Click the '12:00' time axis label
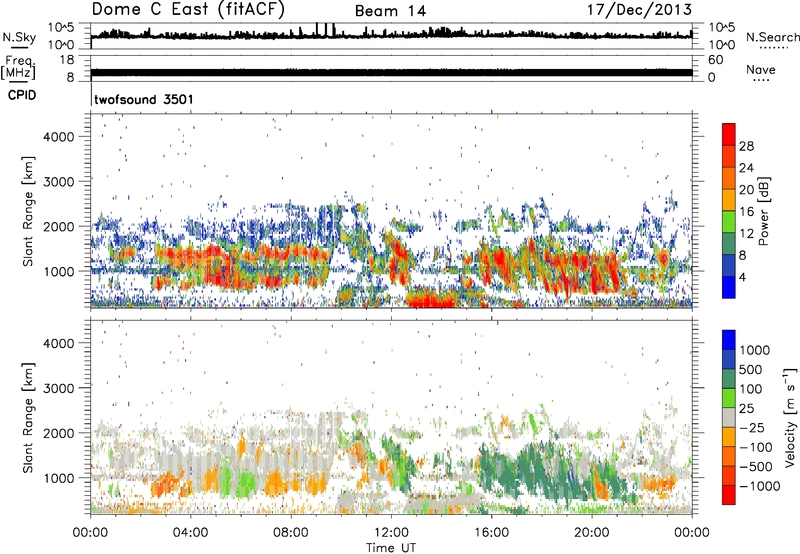This screenshot has height=554, width=800. (x=391, y=533)
